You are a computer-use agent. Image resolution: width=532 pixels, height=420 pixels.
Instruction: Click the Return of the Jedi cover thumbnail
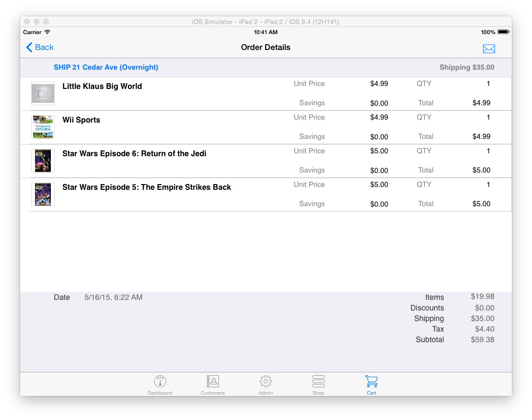[x=43, y=161]
